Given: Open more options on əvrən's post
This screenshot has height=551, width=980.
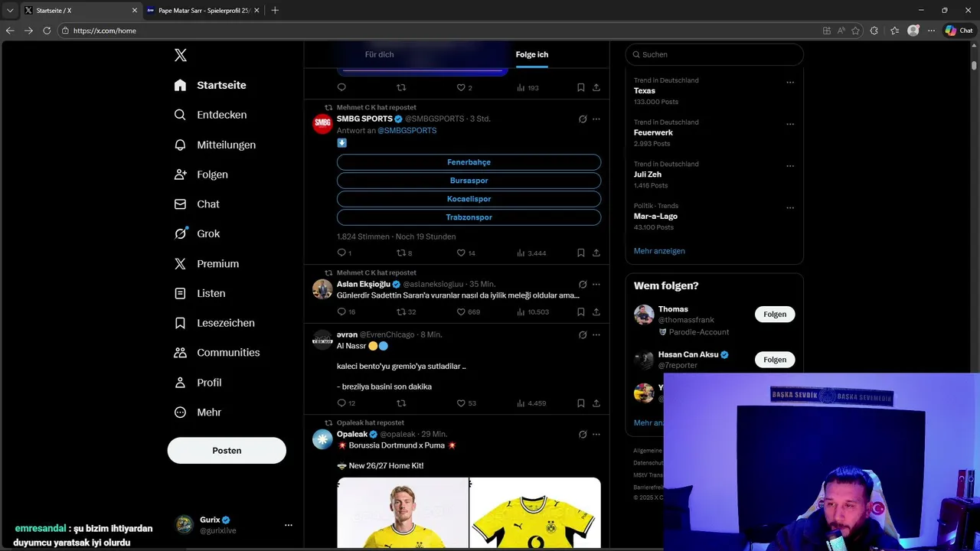Looking at the screenshot, I should [x=596, y=334].
